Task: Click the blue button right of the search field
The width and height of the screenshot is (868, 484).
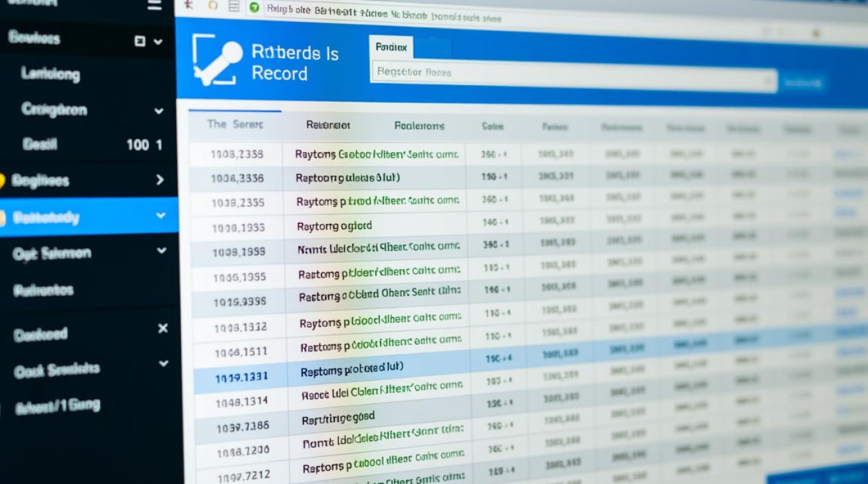Action: [x=803, y=83]
